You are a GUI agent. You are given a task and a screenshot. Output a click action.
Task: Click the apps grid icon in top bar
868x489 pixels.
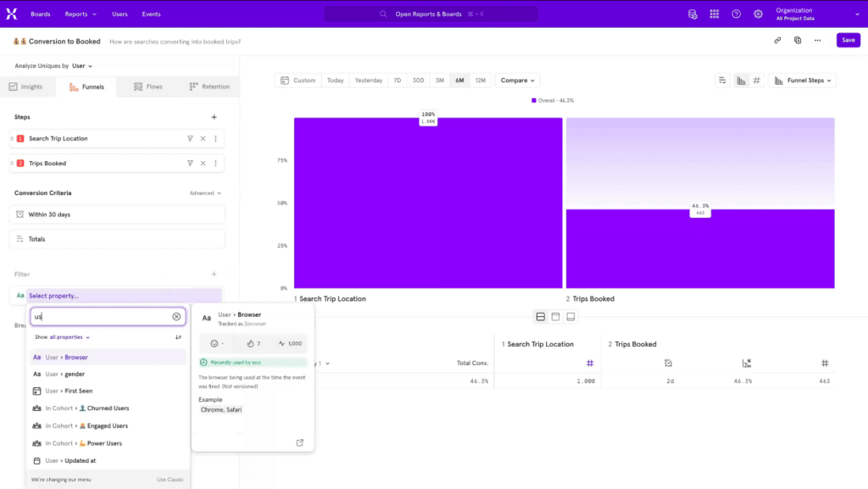click(715, 14)
